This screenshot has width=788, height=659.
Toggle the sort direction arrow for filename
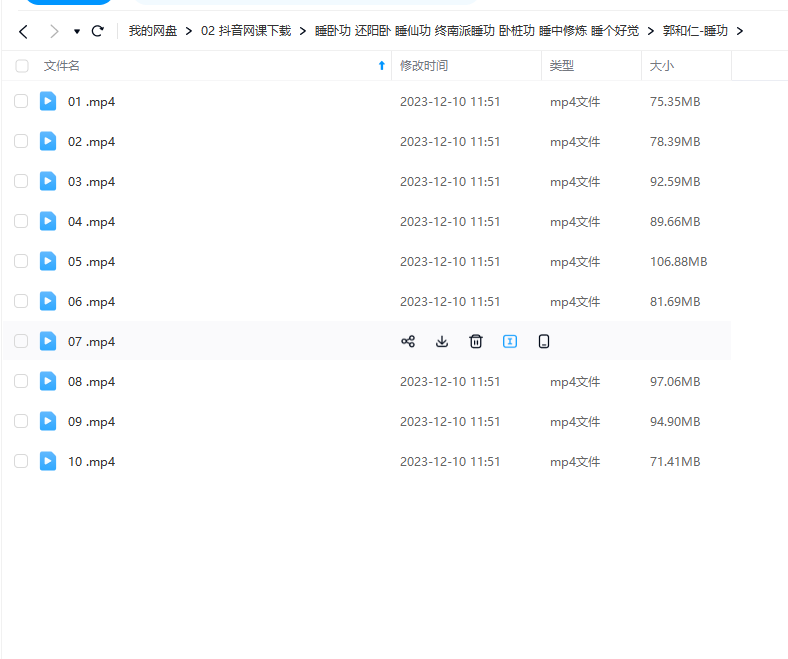click(x=381, y=66)
